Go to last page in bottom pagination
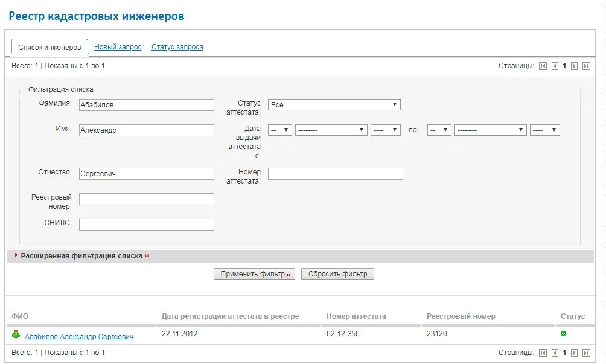Viewport: 606px width, 364px height. tap(586, 353)
